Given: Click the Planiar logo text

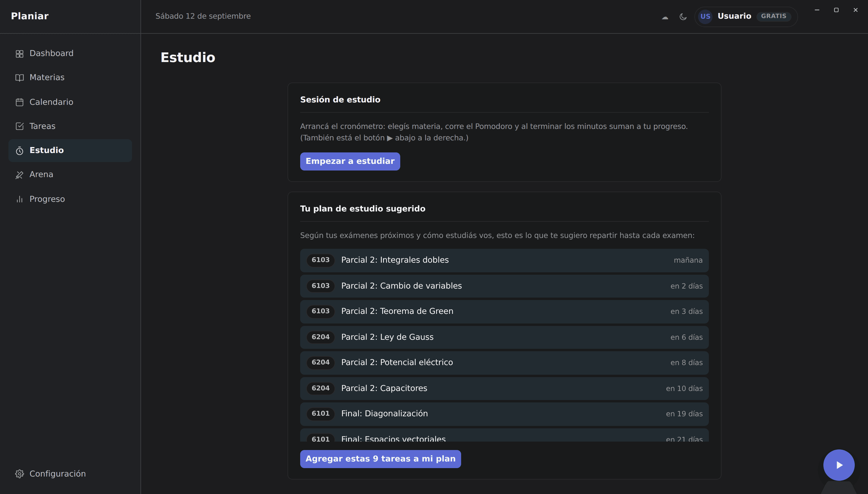Looking at the screenshot, I should click(x=30, y=16).
